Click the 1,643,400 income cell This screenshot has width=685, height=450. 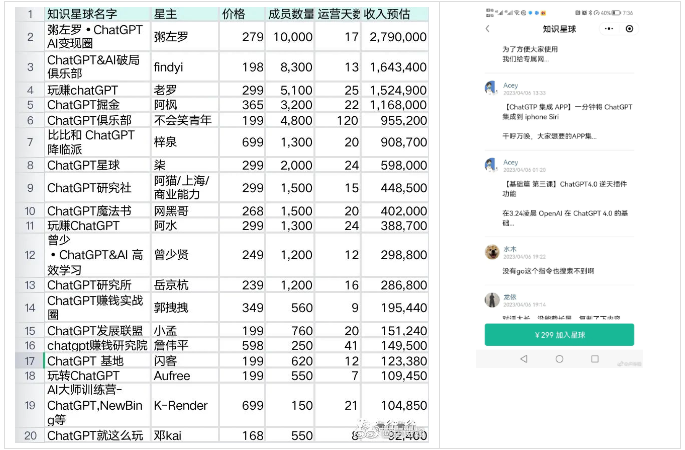coord(395,66)
